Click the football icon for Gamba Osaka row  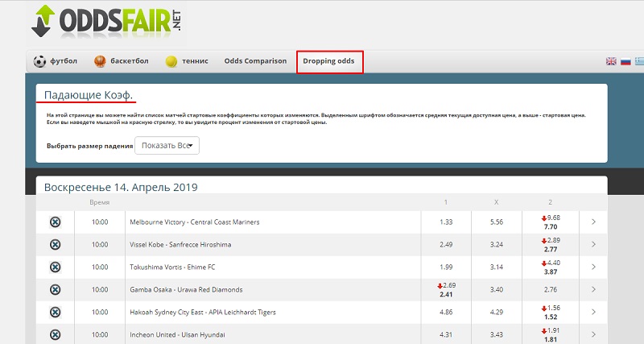55,290
